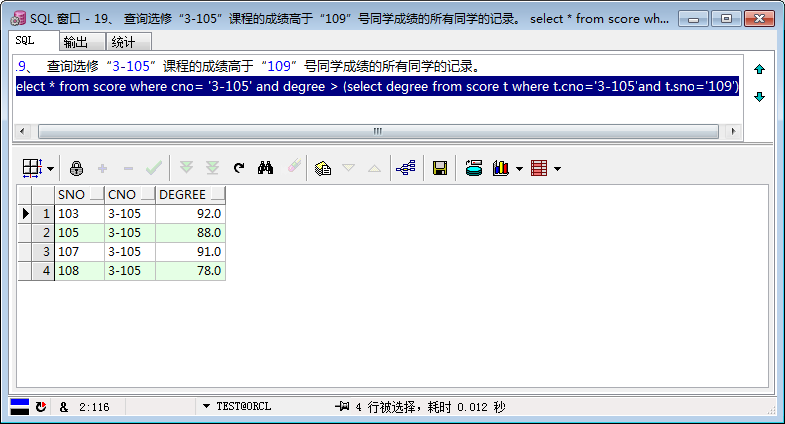
Task: Click the CNO cell in the 103 row
Action: click(x=130, y=214)
